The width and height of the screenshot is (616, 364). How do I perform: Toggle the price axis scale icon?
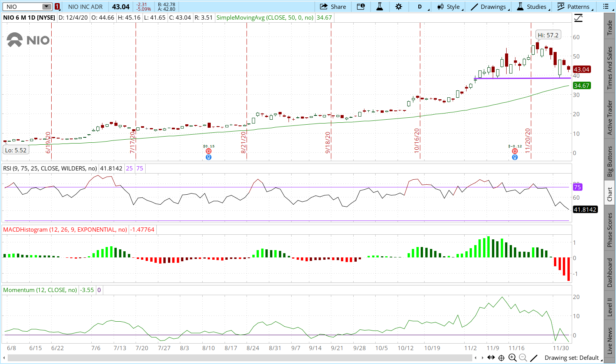coord(578,18)
